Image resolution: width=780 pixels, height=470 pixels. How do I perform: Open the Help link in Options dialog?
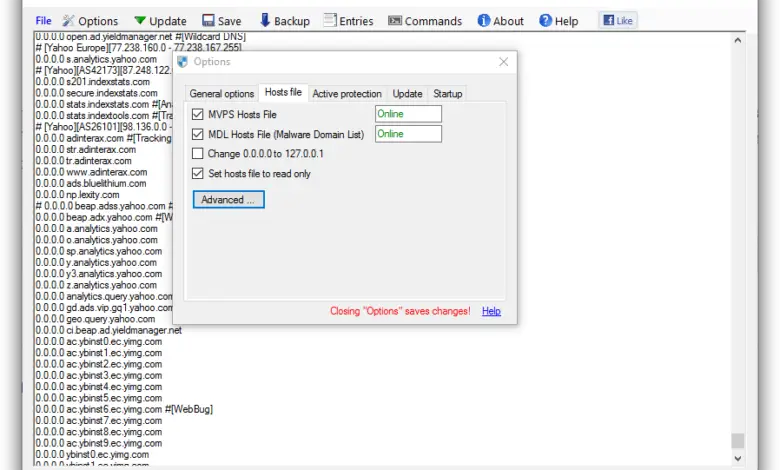tap(491, 311)
